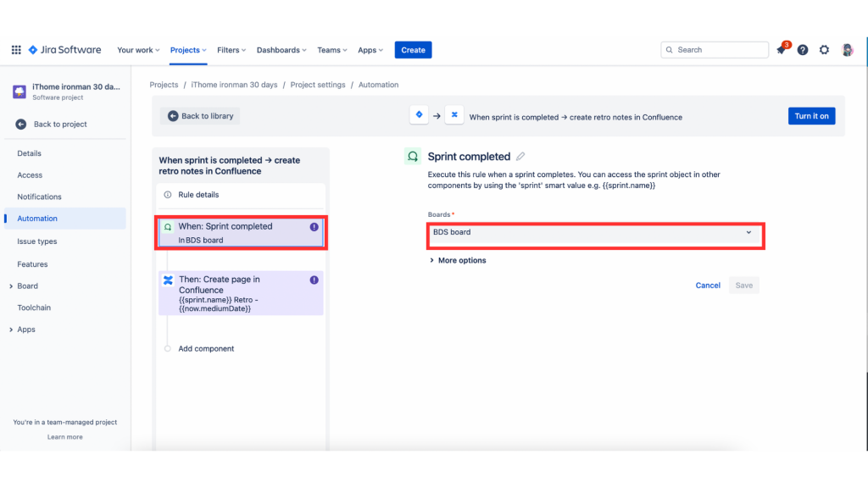Click the Sprint completed heading text

469,157
